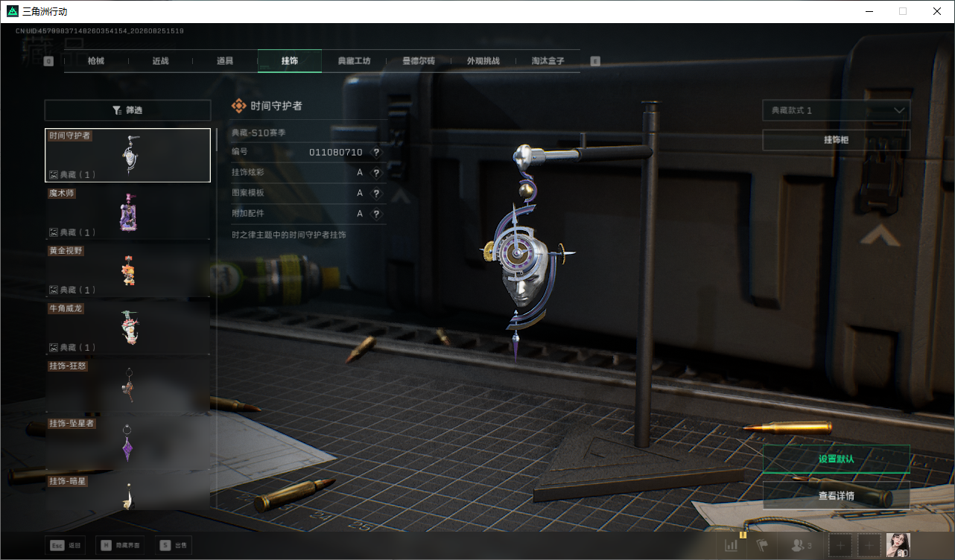Click the help icon for 挂饰炫彩
This screenshot has width=955, height=560.
(376, 173)
